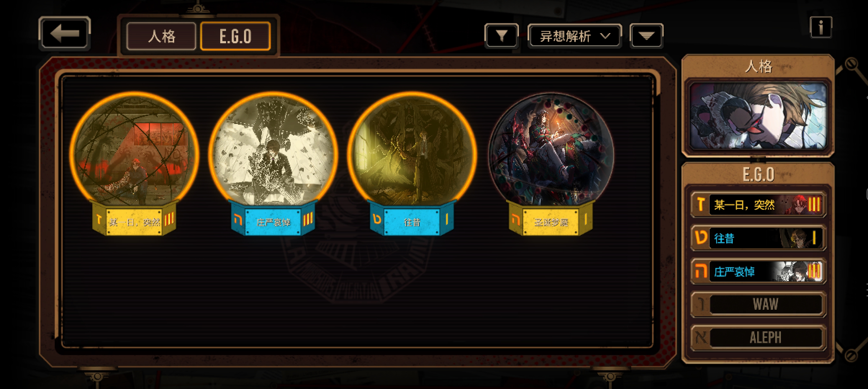Toggle sort order with triangle button

click(x=646, y=36)
